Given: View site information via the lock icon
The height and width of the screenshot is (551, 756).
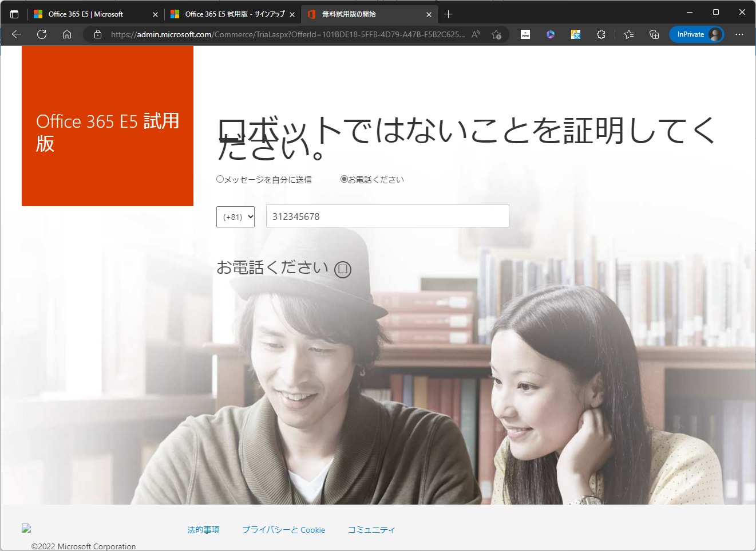Looking at the screenshot, I should (x=98, y=34).
